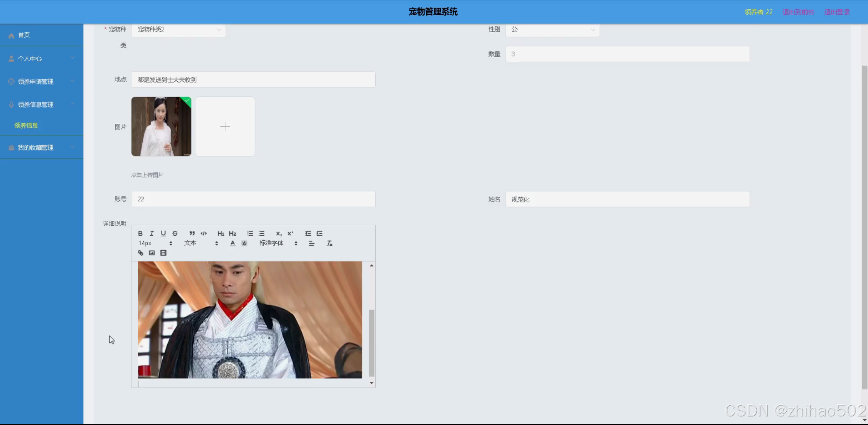Image resolution: width=868 pixels, height=425 pixels.
Task: Toggle italic text formatting
Action: point(152,233)
